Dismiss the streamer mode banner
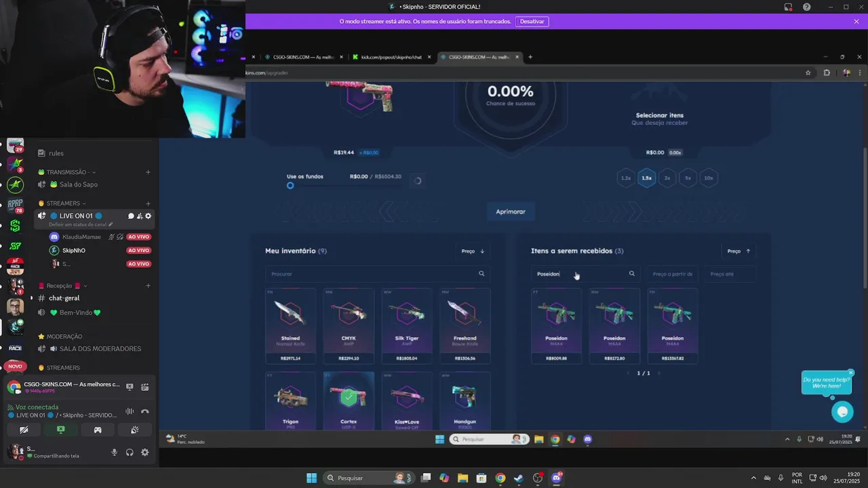Viewport: 868px width, 488px height. (856, 22)
